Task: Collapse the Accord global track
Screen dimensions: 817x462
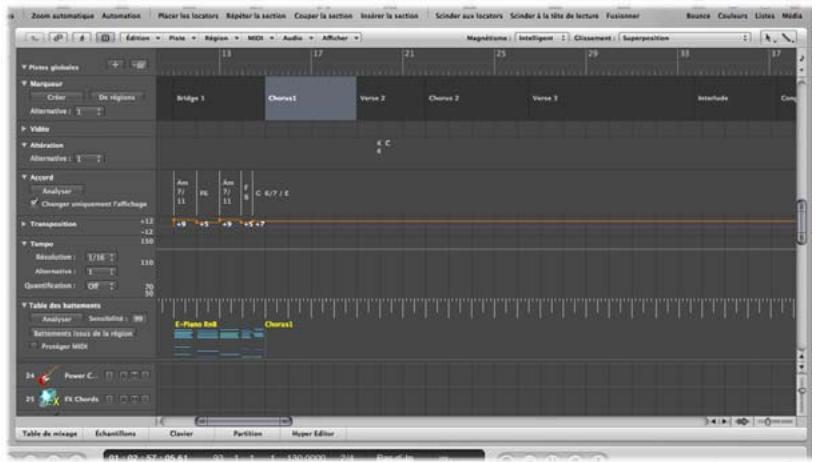Action: point(24,177)
